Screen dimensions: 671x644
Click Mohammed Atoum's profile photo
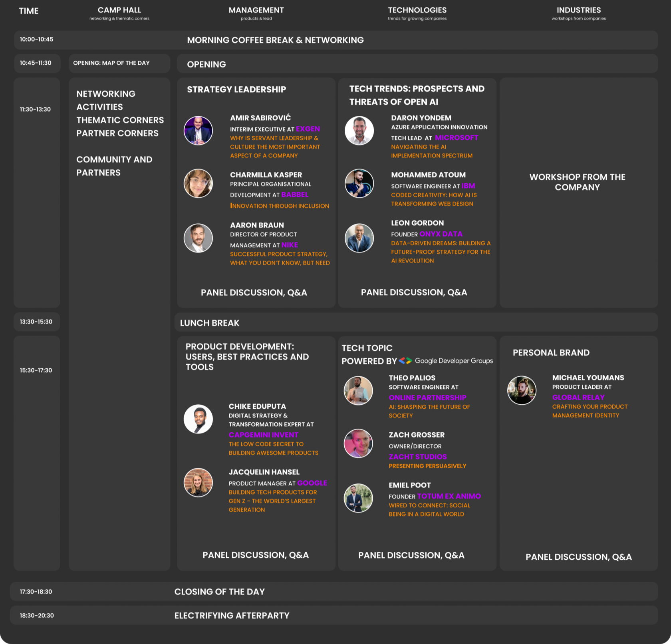[359, 183]
